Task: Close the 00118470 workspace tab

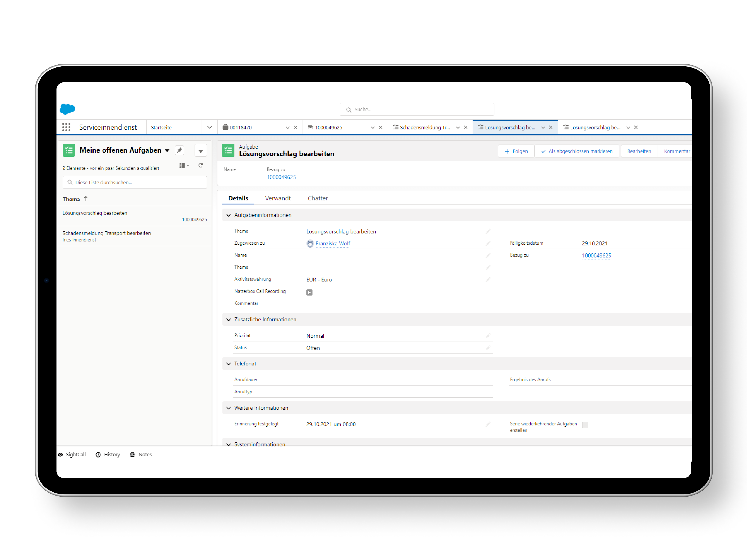Action: coord(295,128)
